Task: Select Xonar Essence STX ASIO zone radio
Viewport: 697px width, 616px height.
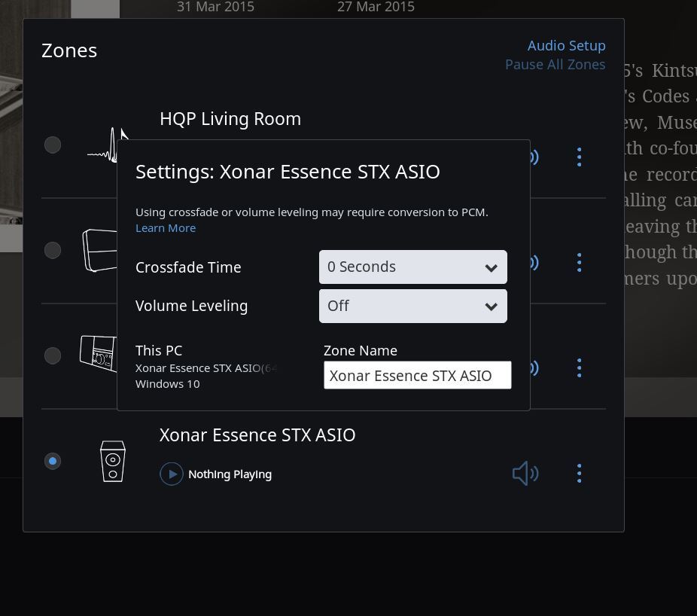Action: 53,461
